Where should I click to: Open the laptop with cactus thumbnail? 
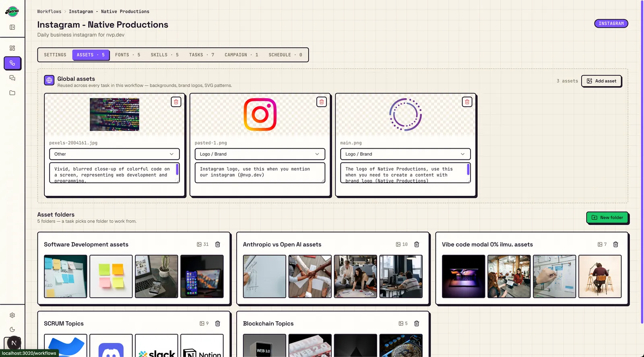click(x=157, y=276)
